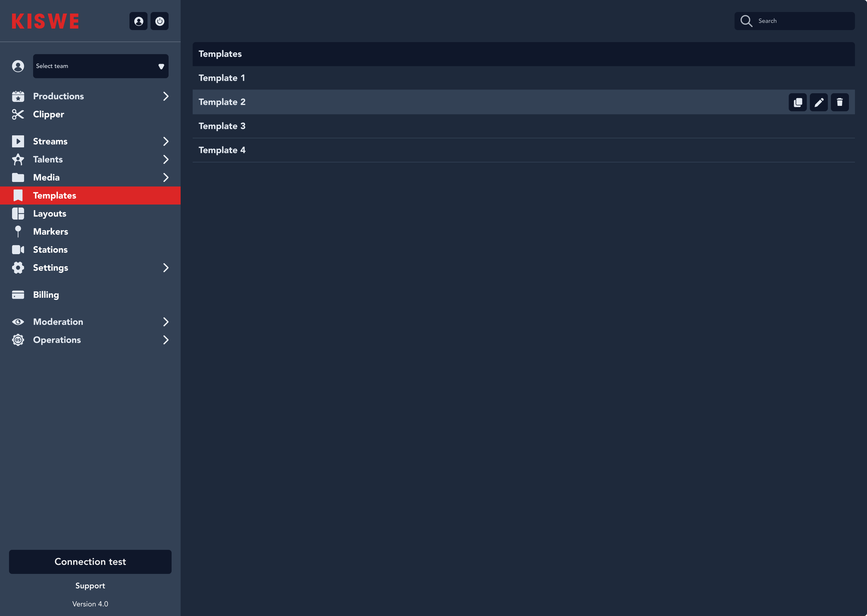This screenshot has width=867, height=616.
Task: Click the pencil edit icon on Template 2
Action: [x=819, y=102]
